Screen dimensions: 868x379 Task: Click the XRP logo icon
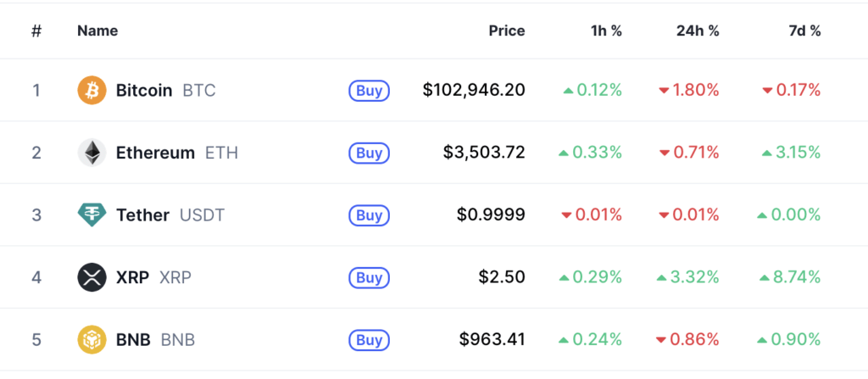pyautogui.click(x=92, y=277)
